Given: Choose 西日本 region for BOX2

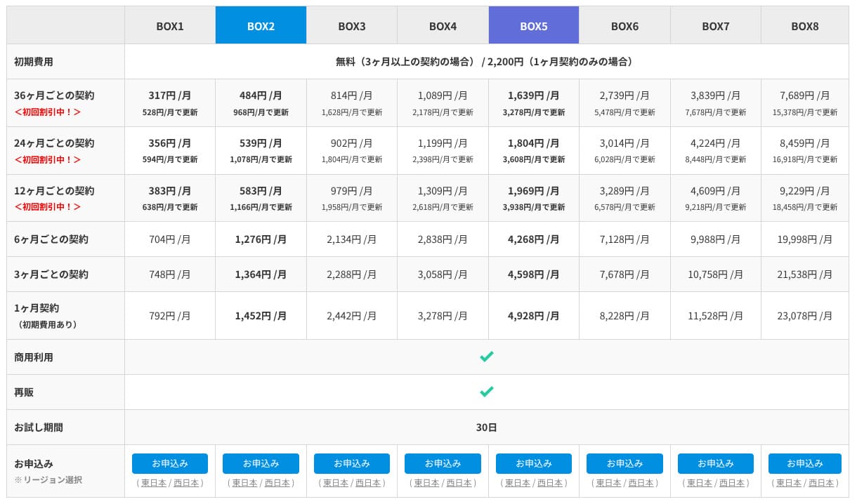Looking at the screenshot, I should [x=277, y=483].
